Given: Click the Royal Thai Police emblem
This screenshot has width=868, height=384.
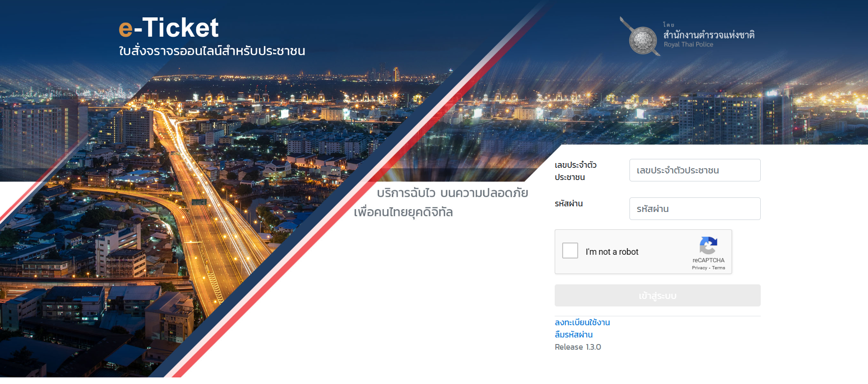Looking at the screenshot, I should point(641,37).
